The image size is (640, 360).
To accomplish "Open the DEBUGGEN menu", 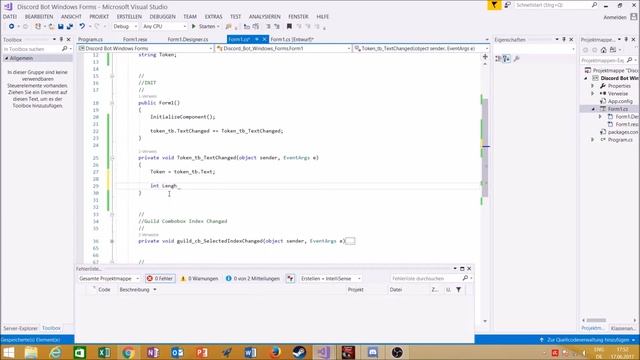I will 162,17.
